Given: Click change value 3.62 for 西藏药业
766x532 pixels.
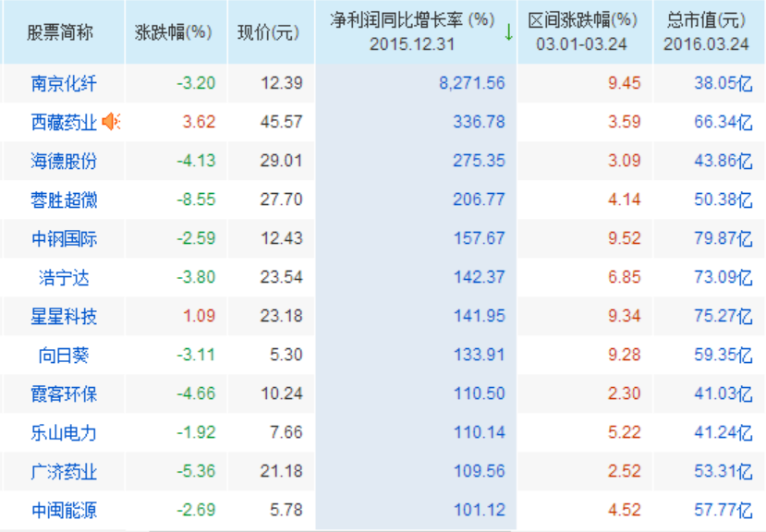Looking at the screenshot, I should click(x=199, y=122).
